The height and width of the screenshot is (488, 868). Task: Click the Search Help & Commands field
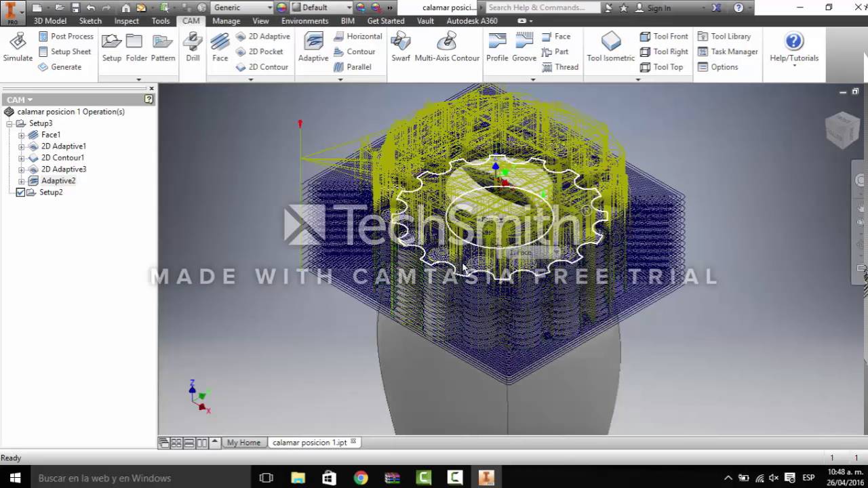click(542, 7)
